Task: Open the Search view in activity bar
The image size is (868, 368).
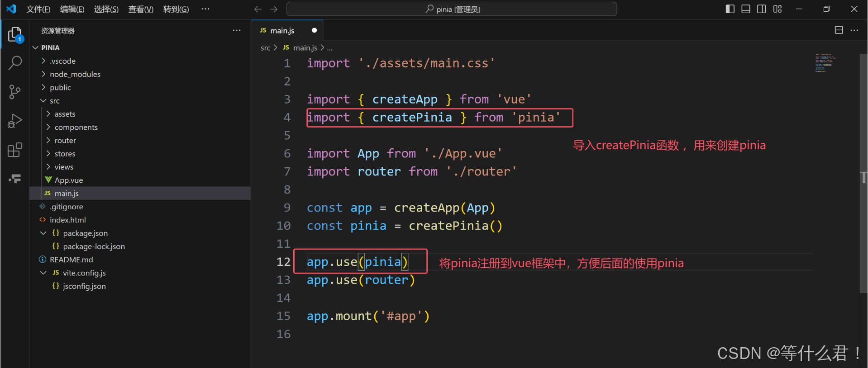Action: coord(15,63)
